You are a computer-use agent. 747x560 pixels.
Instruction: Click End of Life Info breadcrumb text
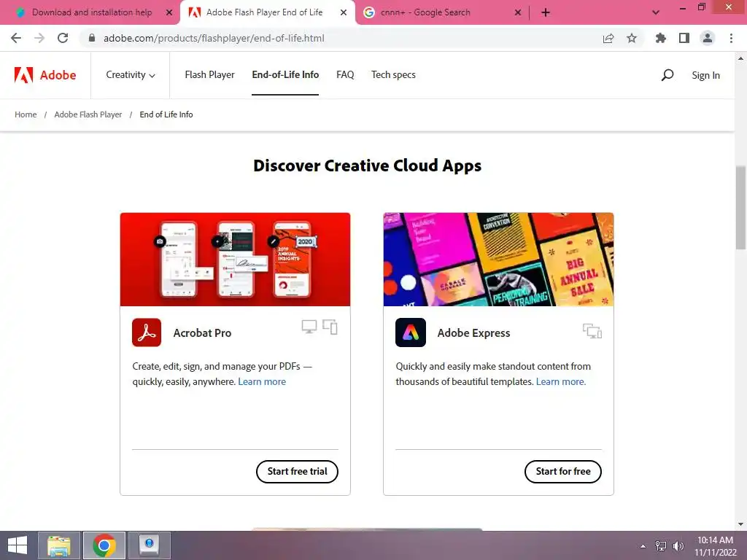(166, 114)
